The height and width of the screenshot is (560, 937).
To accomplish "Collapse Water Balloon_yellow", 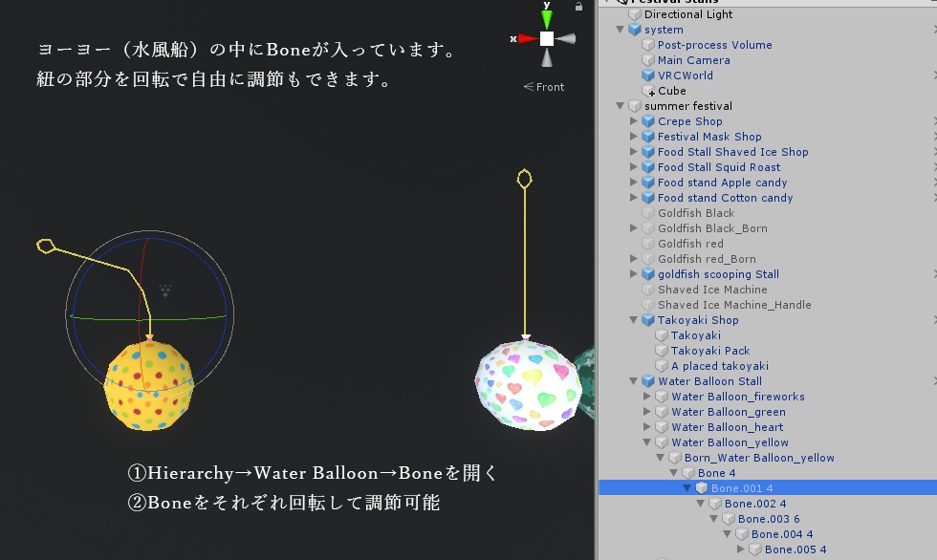I will tap(647, 442).
